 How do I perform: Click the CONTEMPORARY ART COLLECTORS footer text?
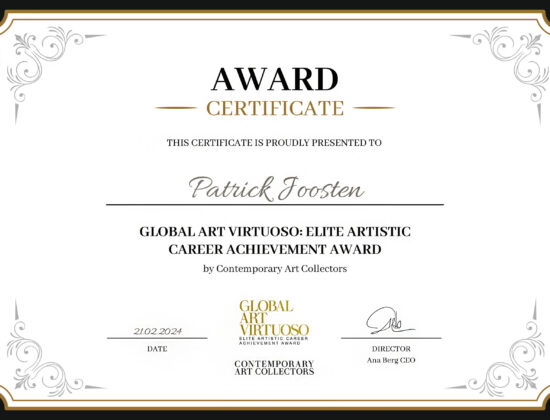coord(274,368)
